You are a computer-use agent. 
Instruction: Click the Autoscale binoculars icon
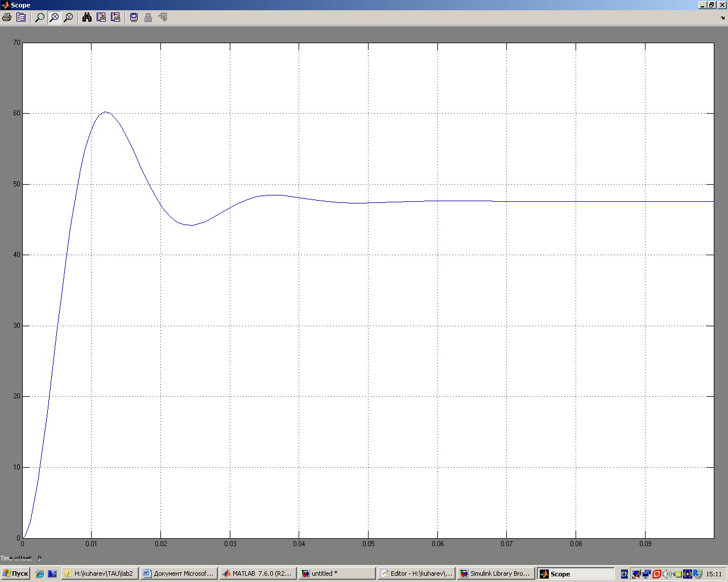coord(87,18)
